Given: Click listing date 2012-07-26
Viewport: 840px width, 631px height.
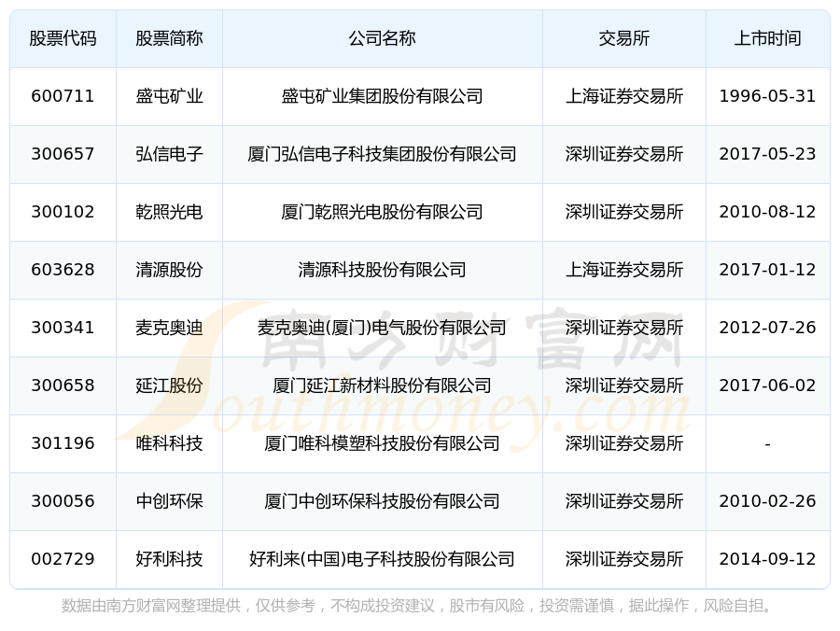Looking at the screenshot, I should point(768,328).
